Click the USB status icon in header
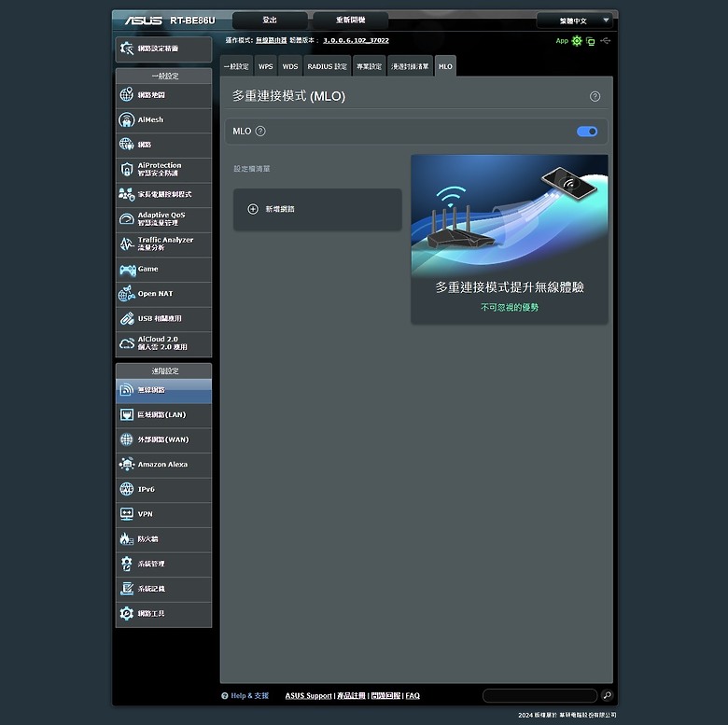 [x=606, y=41]
